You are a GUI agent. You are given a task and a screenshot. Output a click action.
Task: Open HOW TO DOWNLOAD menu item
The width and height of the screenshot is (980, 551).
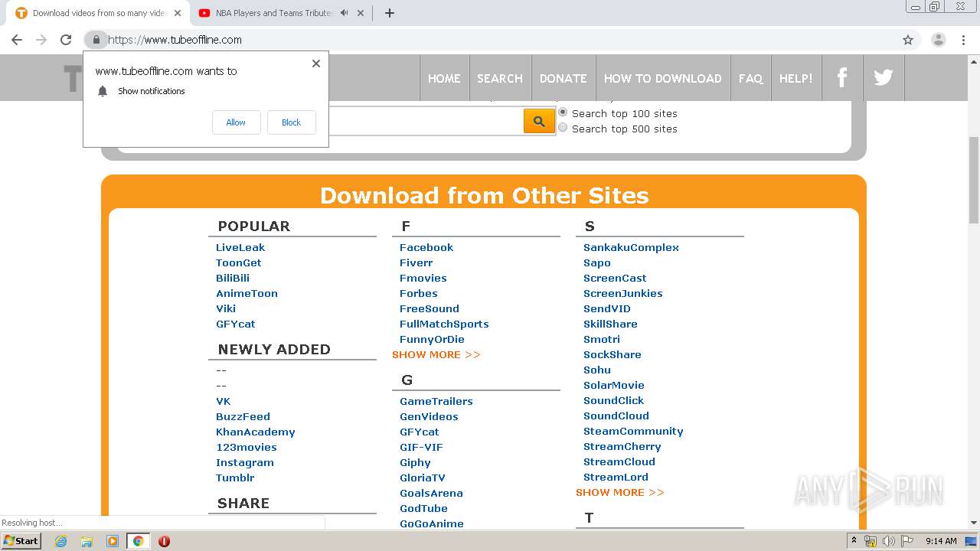click(663, 78)
